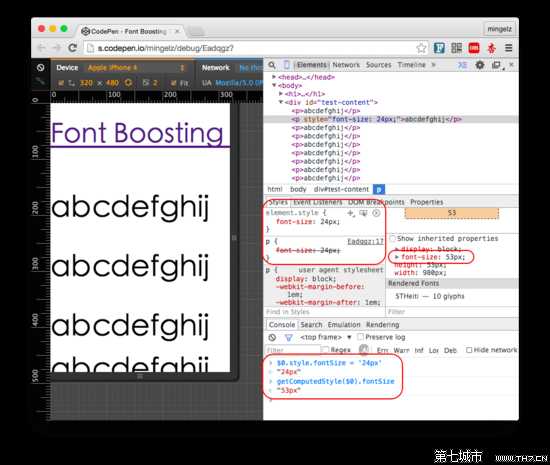Image resolution: width=550 pixels, height=465 pixels.
Task: Click the reset emulation circle-slash icon
Action: click(x=40, y=67)
